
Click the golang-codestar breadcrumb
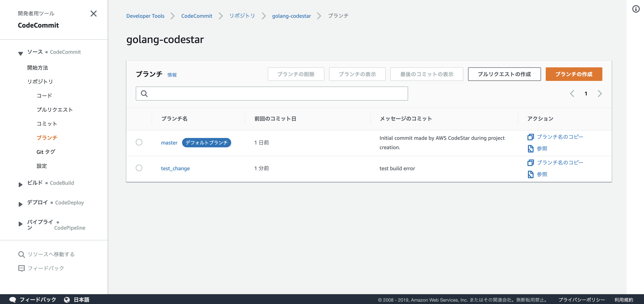click(x=291, y=16)
